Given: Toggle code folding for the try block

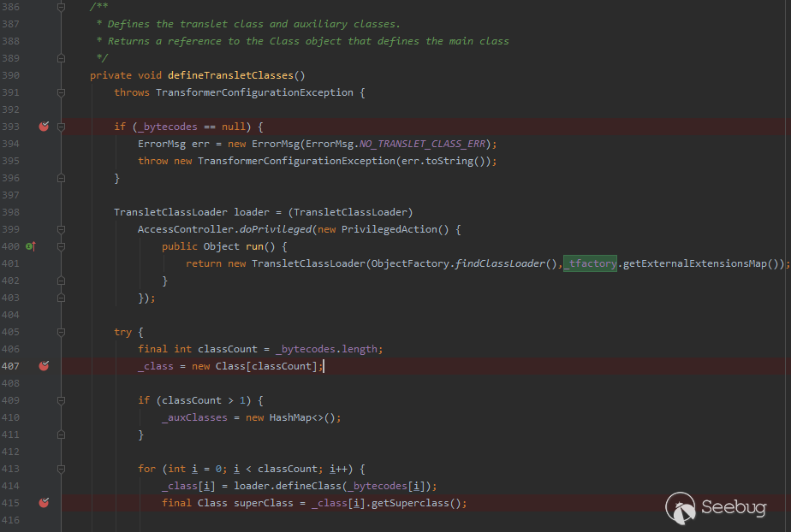Looking at the screenshot, I should point(60,331).
